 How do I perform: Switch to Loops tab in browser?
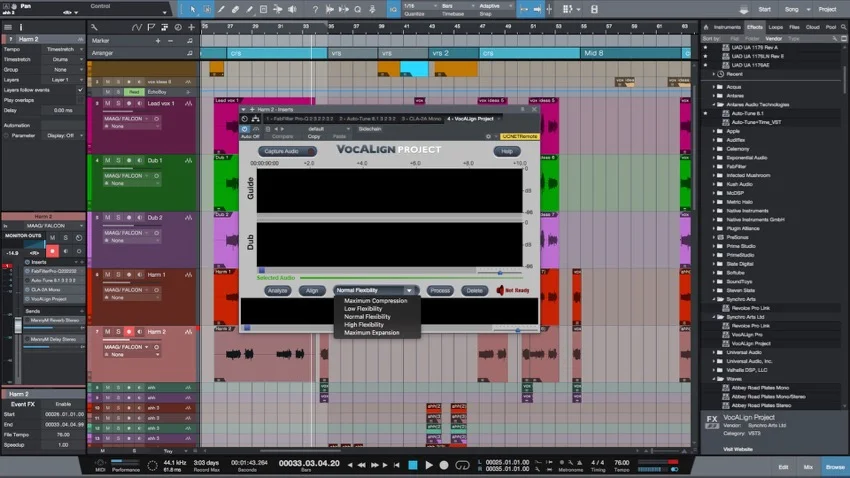pyautogui.click(x=776, y=27)
